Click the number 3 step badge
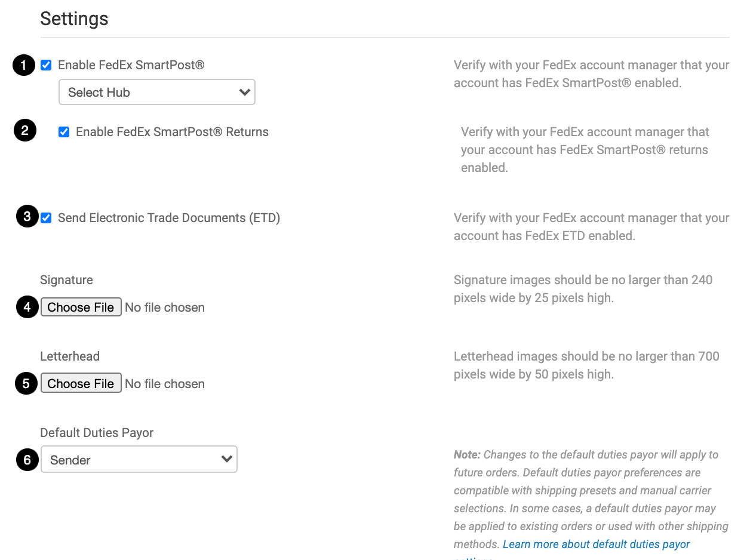Screen dimensions: 744x560 pyautogui.click(x=26, y=217)
